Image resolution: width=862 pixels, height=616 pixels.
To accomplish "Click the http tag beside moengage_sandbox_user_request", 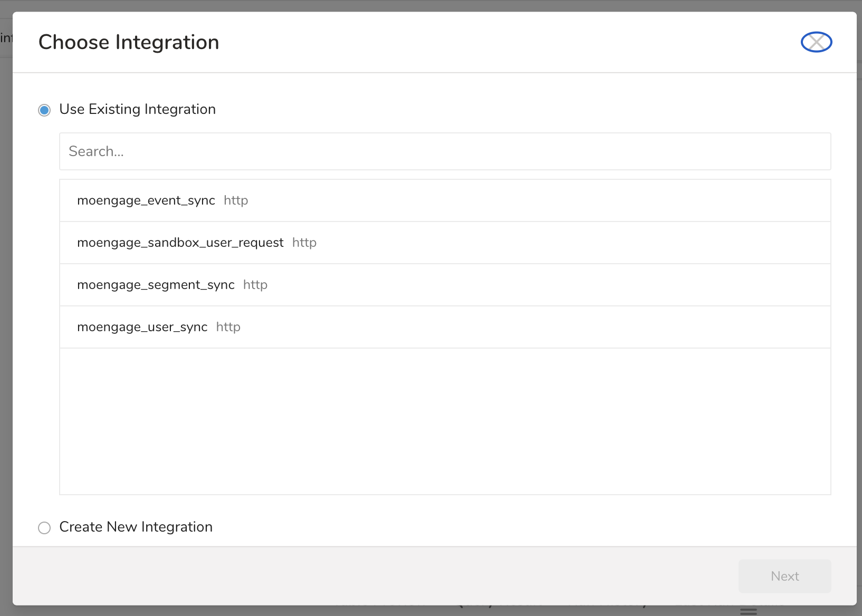I will click(304, 243).
